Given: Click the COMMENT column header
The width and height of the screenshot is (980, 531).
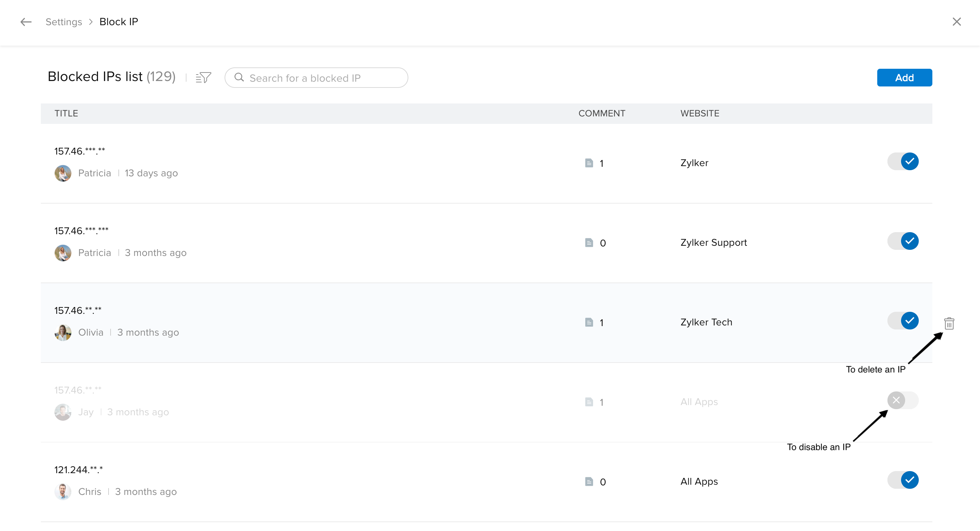Looking at the screenshot, I should tap(602, 113).
